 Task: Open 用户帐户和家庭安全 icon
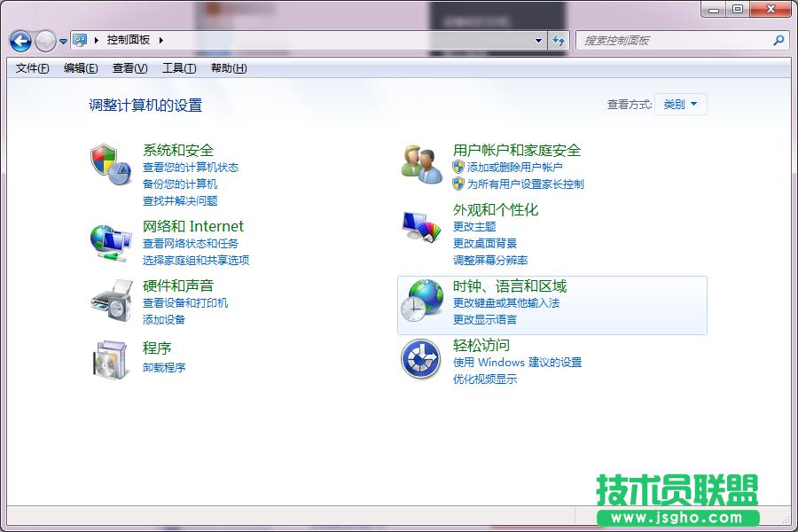point(420,162)
